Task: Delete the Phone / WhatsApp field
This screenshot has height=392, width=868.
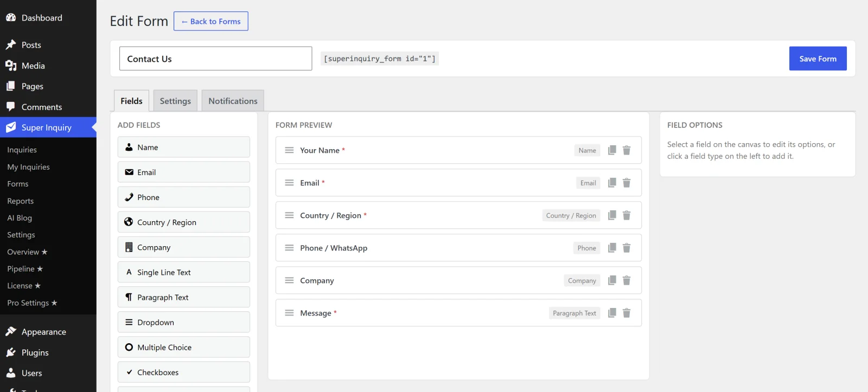Action: click(x=627, y=248)
